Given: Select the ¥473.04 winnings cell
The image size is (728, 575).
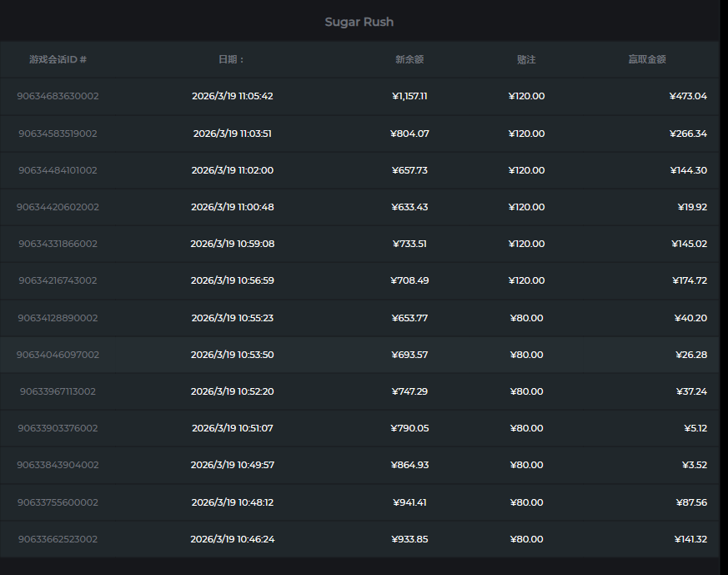Looking at the screenshot, I should (688, 96).
